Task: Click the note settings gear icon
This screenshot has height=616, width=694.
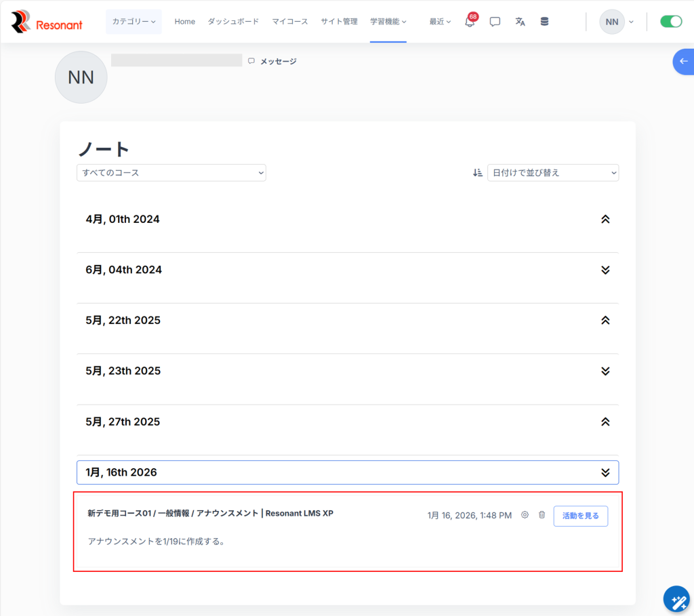Action: point(525,515)
